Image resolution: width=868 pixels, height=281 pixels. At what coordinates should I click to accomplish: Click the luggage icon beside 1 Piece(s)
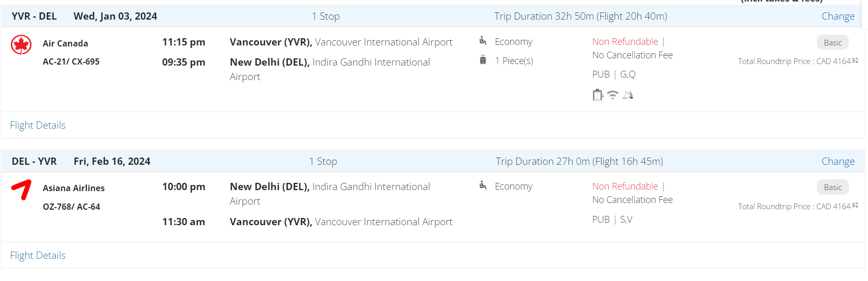coord(483,60)
